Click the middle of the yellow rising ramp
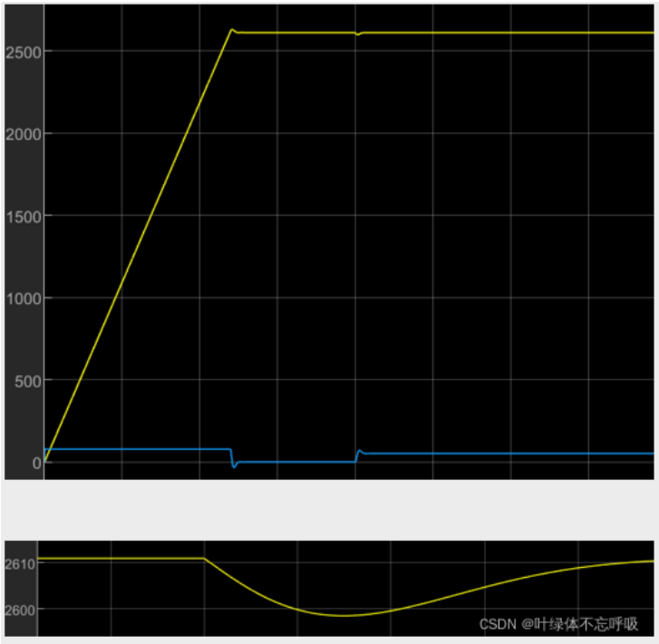 pos(138,245)
